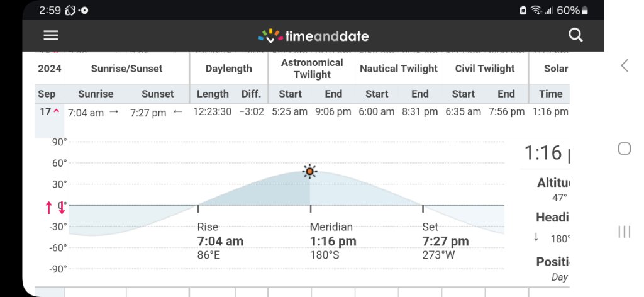Click the Civil Twilight header
This screenshot has width=644, height=297.
(484, 69)
